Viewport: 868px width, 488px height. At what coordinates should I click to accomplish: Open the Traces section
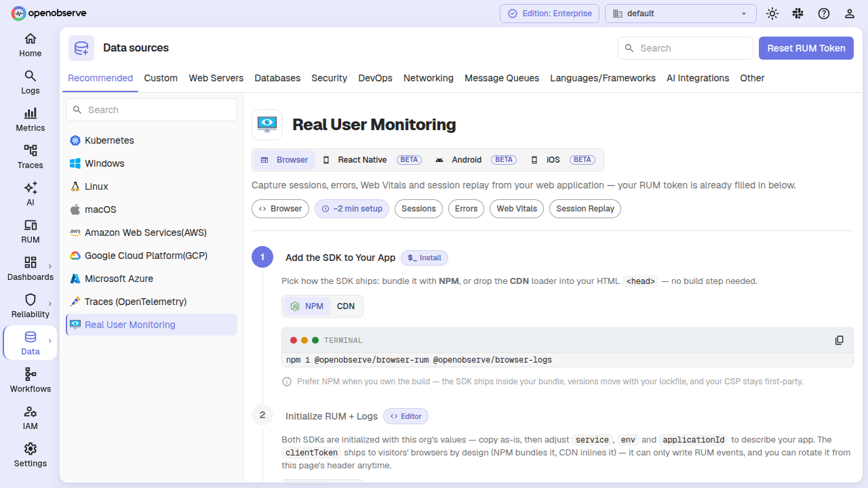click(x=30, y=157)
